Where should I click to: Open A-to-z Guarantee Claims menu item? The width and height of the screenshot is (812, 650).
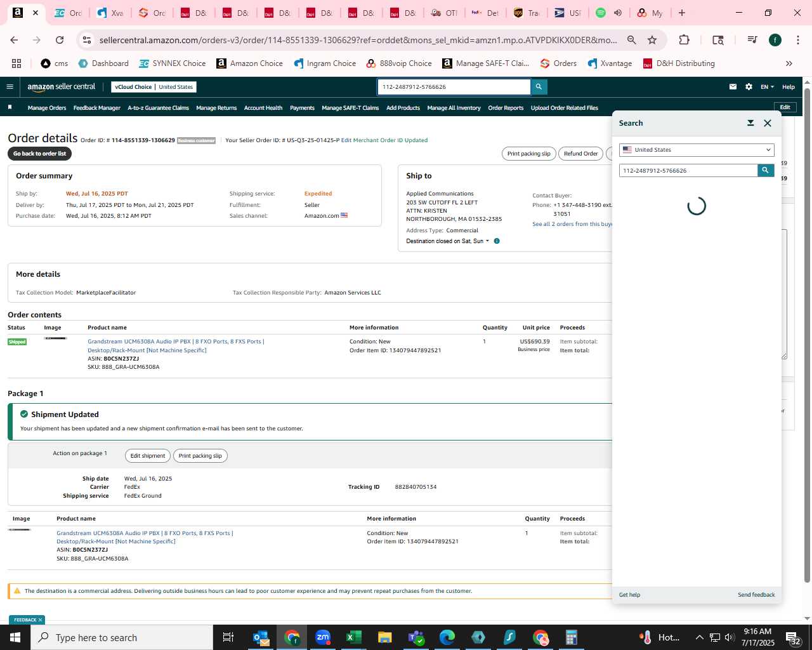[158, 108]
